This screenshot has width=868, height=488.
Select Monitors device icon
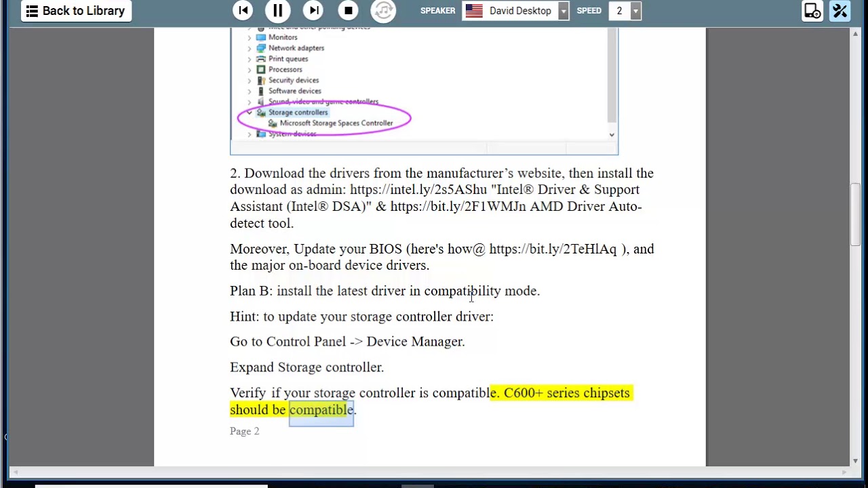(x=261, y=37)
